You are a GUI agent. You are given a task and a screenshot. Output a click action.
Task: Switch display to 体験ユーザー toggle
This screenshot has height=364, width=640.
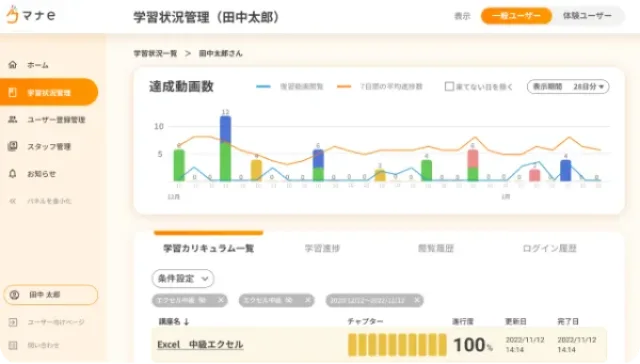point(587,16)
